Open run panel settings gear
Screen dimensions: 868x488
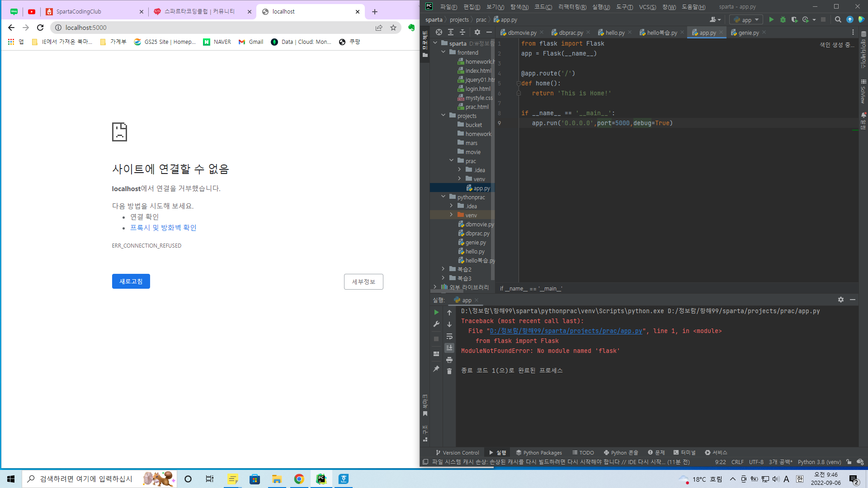[x=841, y=300]
